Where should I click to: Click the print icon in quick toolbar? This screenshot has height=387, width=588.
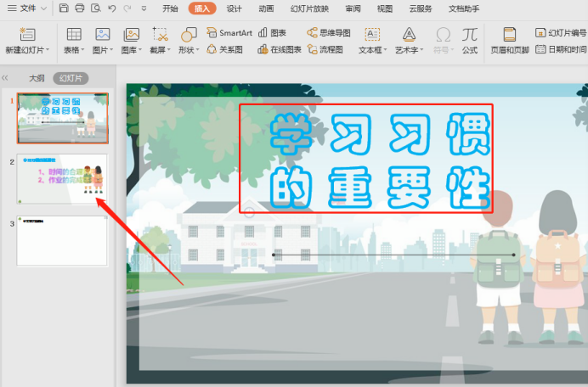click(x=80, y=8)
